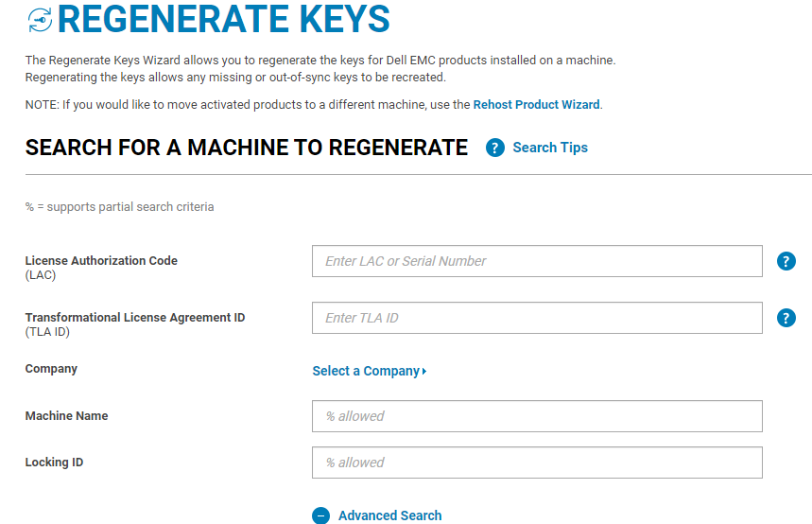Focus the Enter LAC or Serial Number field
Image resolution: width=812 pixels, height=524 pixels.
click(x=536, y=261)
